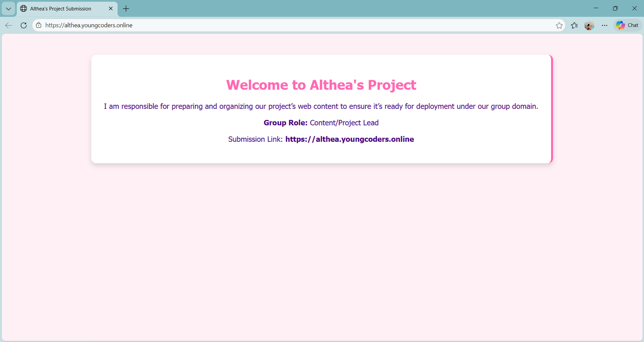Click the althea.youngcoders.online submission link
The width and height of the screenshot is (644, 342).
pos(349,139)
